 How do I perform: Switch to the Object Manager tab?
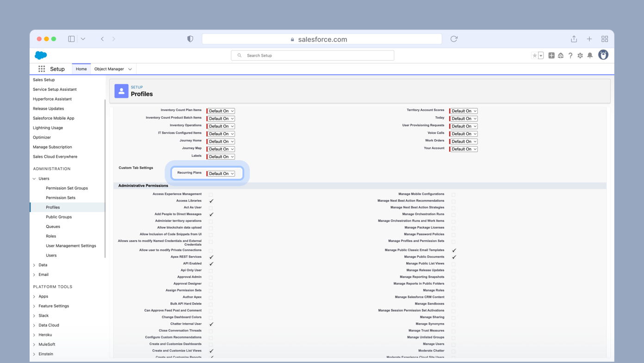pyautogui.click(x=110, y=69)
